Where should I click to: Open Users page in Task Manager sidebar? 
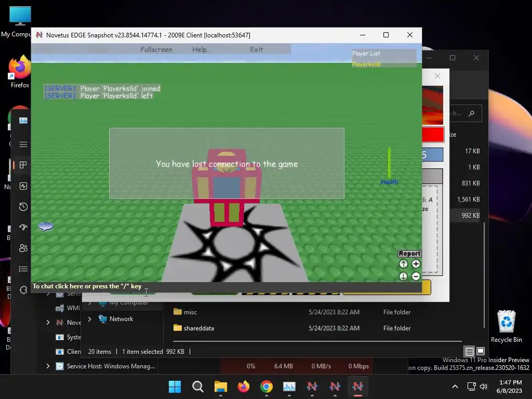pyautogui.click(x=23, y=248)
